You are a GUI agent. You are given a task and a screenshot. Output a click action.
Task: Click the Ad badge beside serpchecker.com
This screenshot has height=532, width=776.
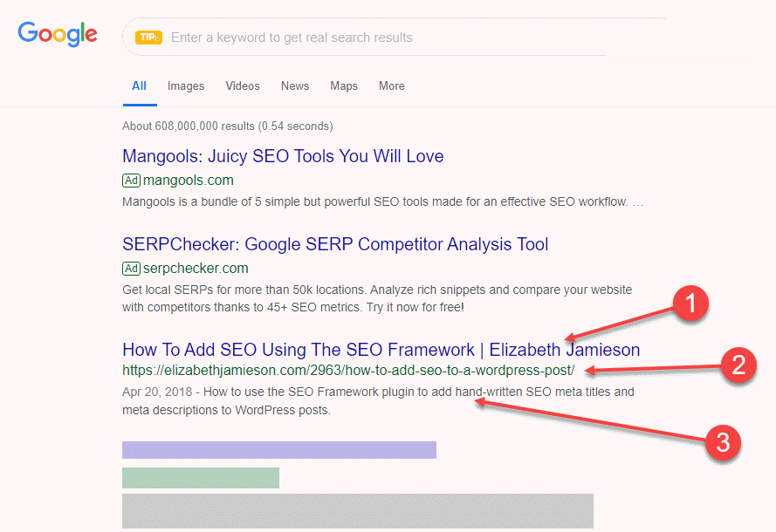(132, 268)
